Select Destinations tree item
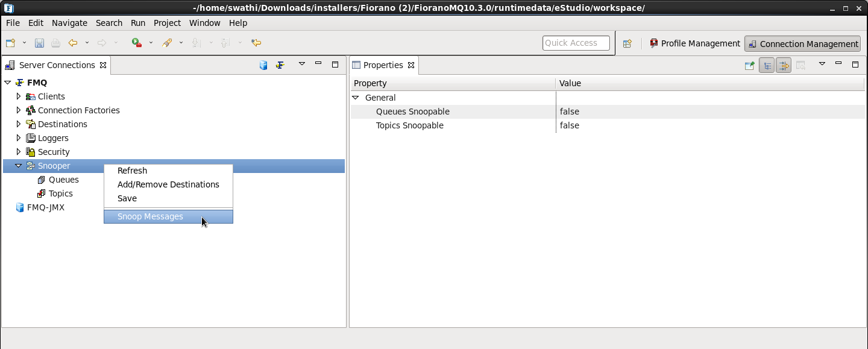Screen dimensions: 868x349 [62, 124]
